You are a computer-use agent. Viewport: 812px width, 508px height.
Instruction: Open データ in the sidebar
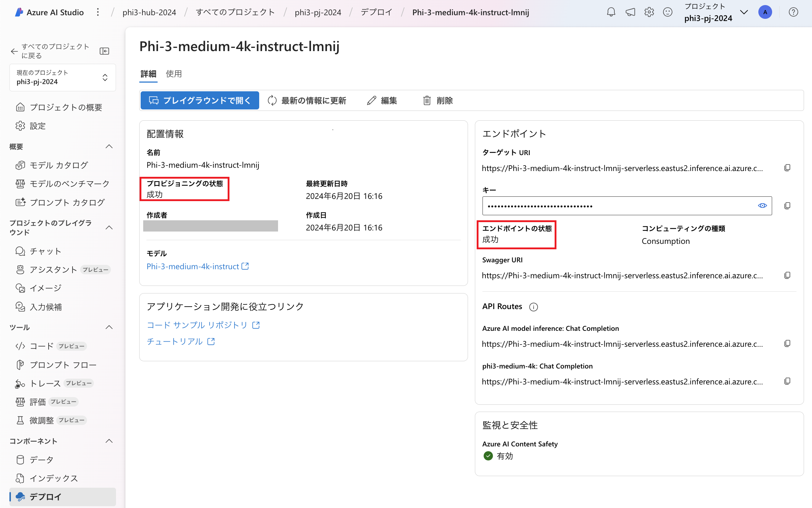pyautogui.click(x=63, y=460)
